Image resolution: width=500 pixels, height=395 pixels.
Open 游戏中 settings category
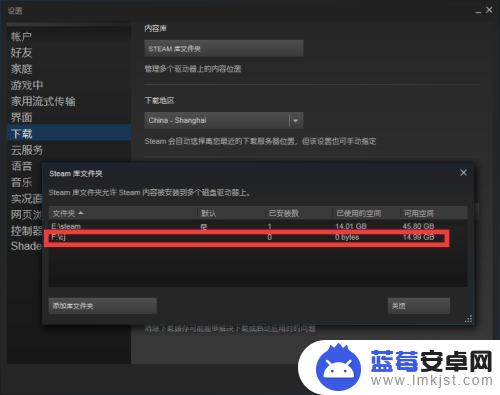click(x=27, y=85)
